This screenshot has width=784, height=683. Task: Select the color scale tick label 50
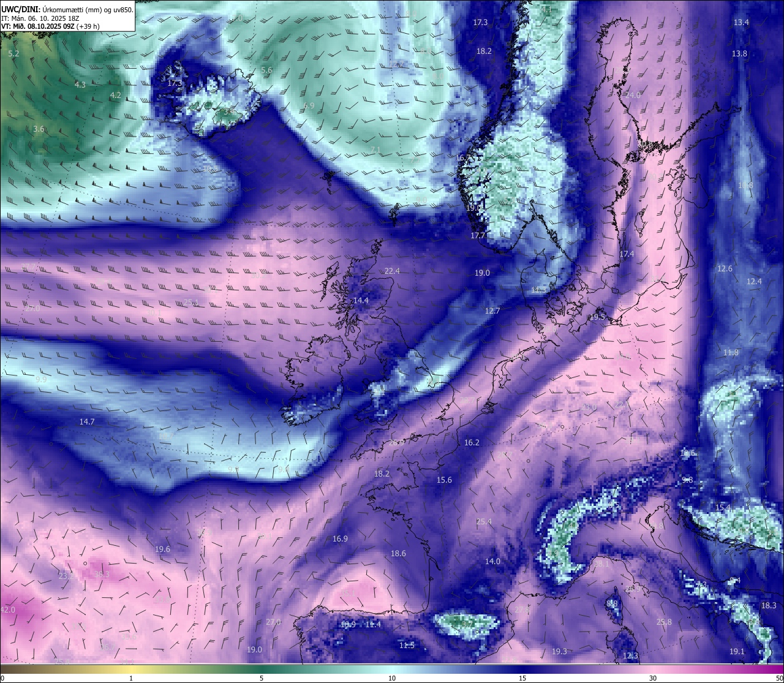pos(778,678)
